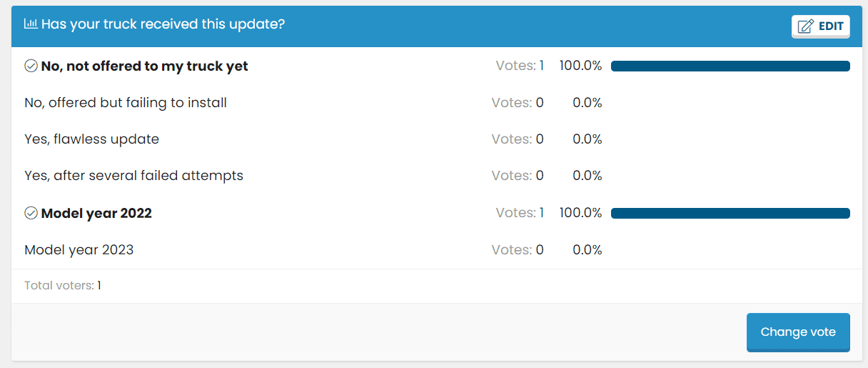868x368 pixels.
Task: Click 'Votes: 0' for Model year 2023
Action: 518,250
